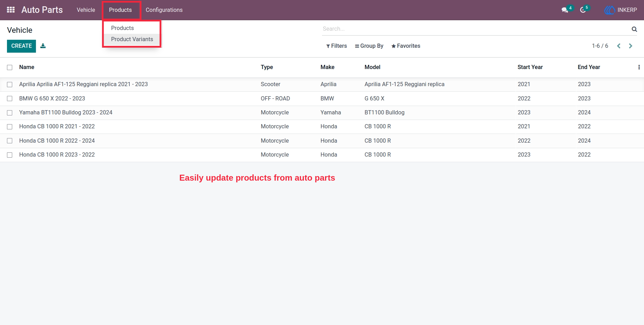Open the 'BMW G 650 X 2022 - 2023' record
The height and width of the screenshot is (325, 644).
coord(52,99)
